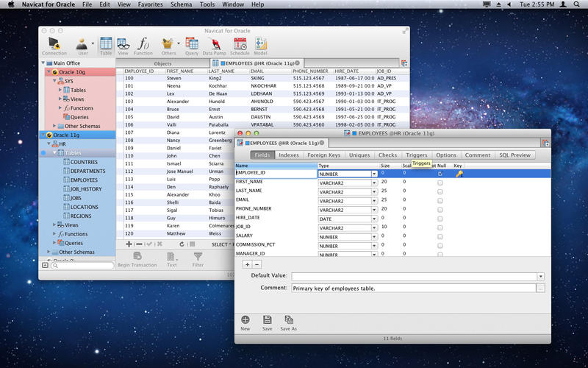This screenshot has width=588, height=368.
Task: Click the primary key icon for EMPLOYEE_ID
Action: click(x=459, y=174)
